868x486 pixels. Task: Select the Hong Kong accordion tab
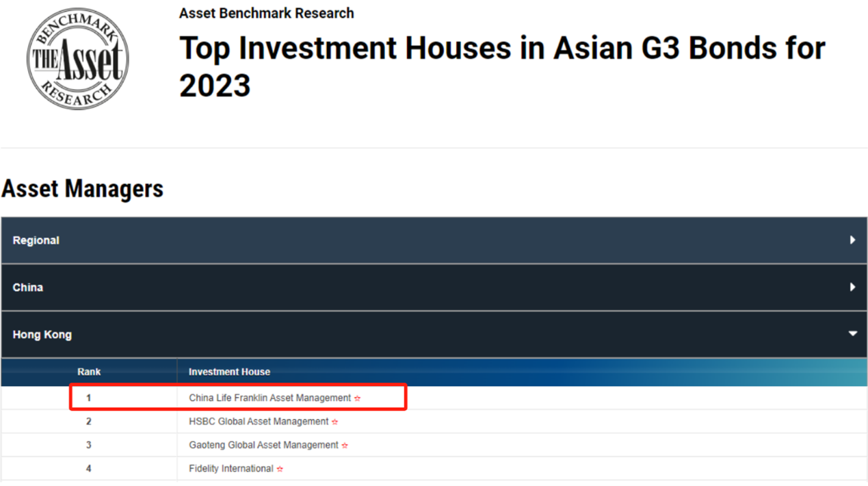[434, 335]
